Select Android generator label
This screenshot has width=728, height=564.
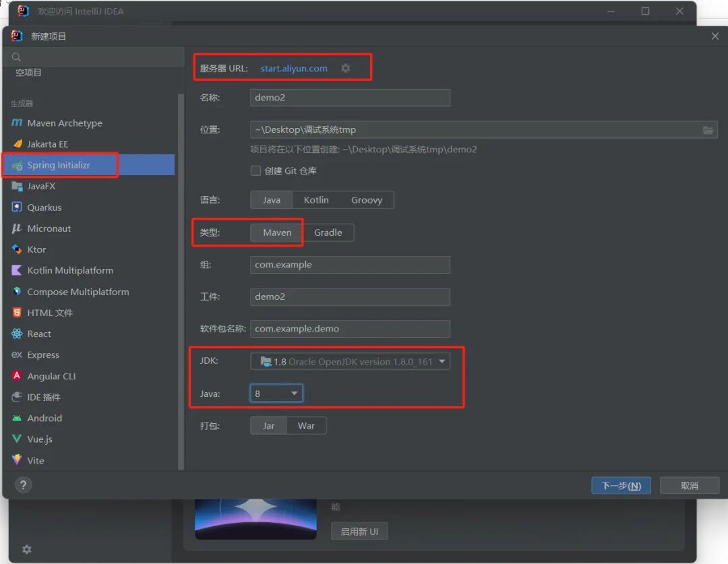(x=44, y=418)
